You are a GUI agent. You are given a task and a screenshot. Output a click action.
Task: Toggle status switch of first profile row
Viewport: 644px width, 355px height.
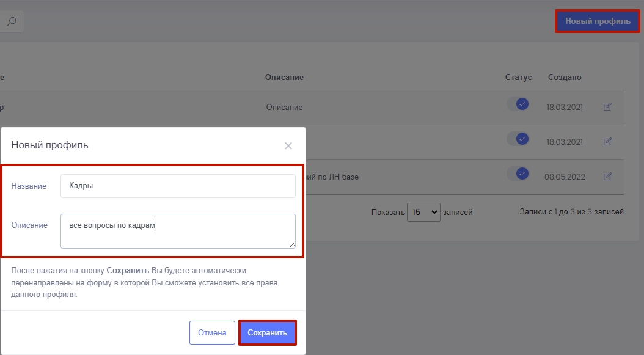[x=518, y=104]
